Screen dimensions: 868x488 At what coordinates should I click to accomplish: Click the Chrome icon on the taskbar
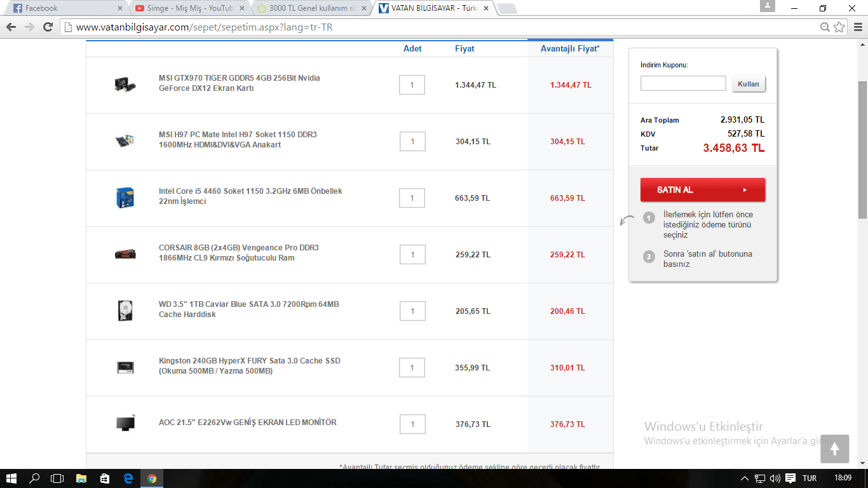pyautogui.click(x=152, y=478)
